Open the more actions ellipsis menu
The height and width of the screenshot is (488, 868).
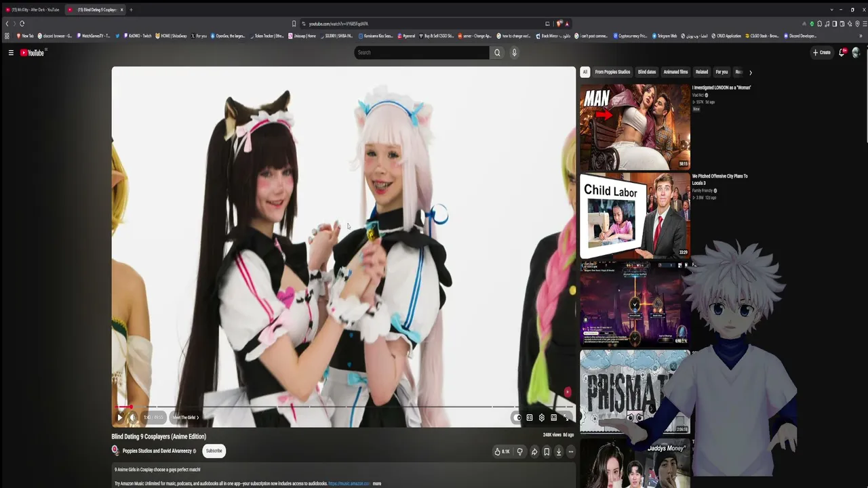[x=571, y=451]
